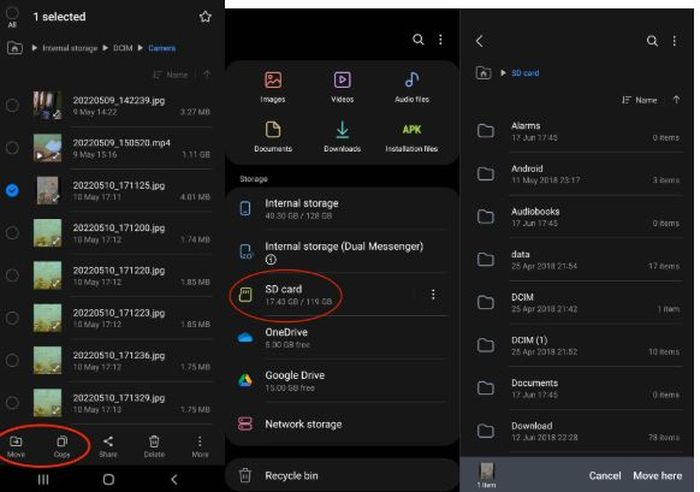The height and width of the screenshot is (492, 700).
Task: Tap Move here button
Action: 657,475
